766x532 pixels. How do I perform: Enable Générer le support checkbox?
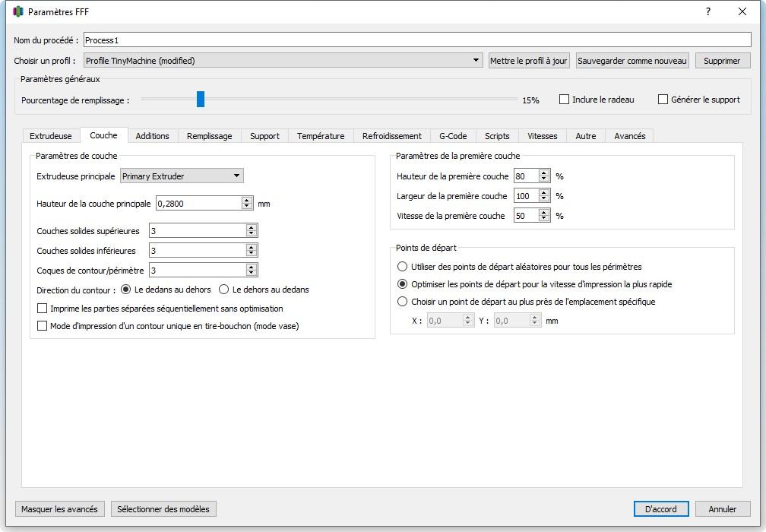point(663,99)
